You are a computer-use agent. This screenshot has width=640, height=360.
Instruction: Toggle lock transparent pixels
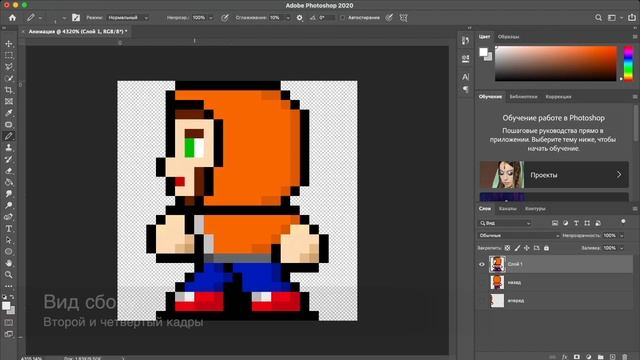click(507, 248)
